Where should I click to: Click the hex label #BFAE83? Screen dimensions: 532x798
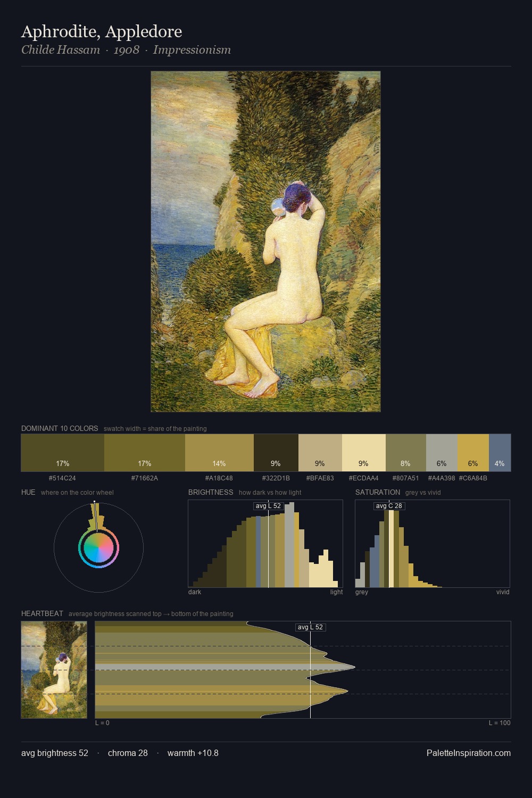(x=320, y=478)
